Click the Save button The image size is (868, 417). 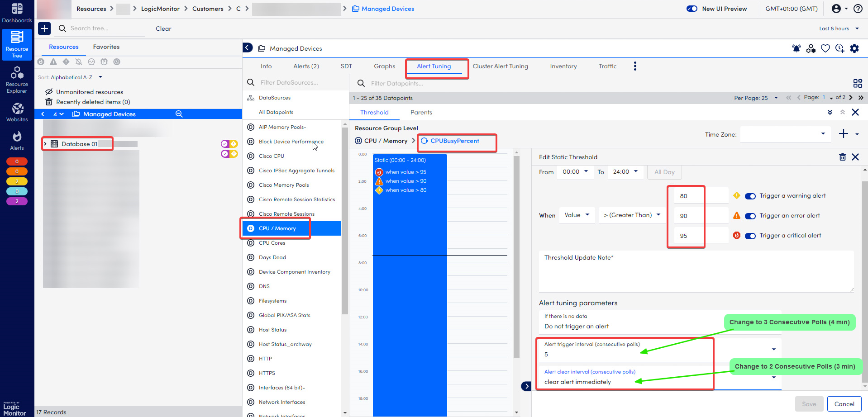[x=809, y=404]
